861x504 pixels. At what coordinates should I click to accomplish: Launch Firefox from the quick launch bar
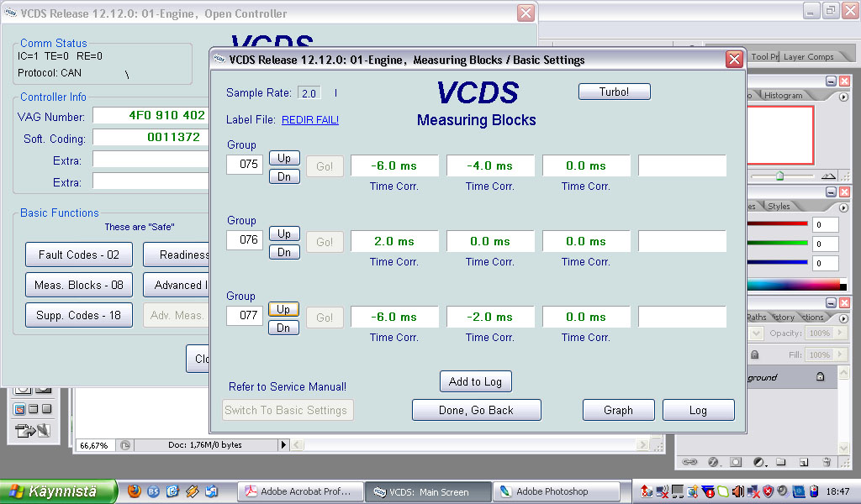click(135, 491)
